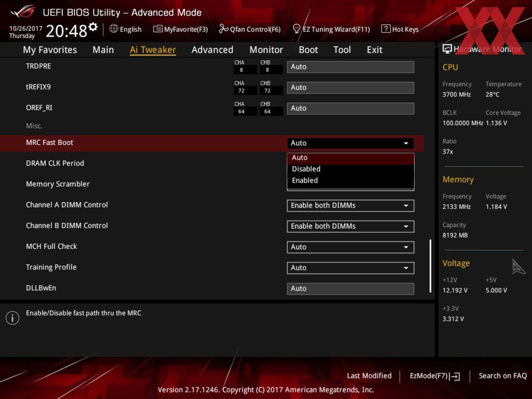The width and height of the screenshot is (532, 399).
Task: Click the MyFavorite list icon
Action: point(158,29)
